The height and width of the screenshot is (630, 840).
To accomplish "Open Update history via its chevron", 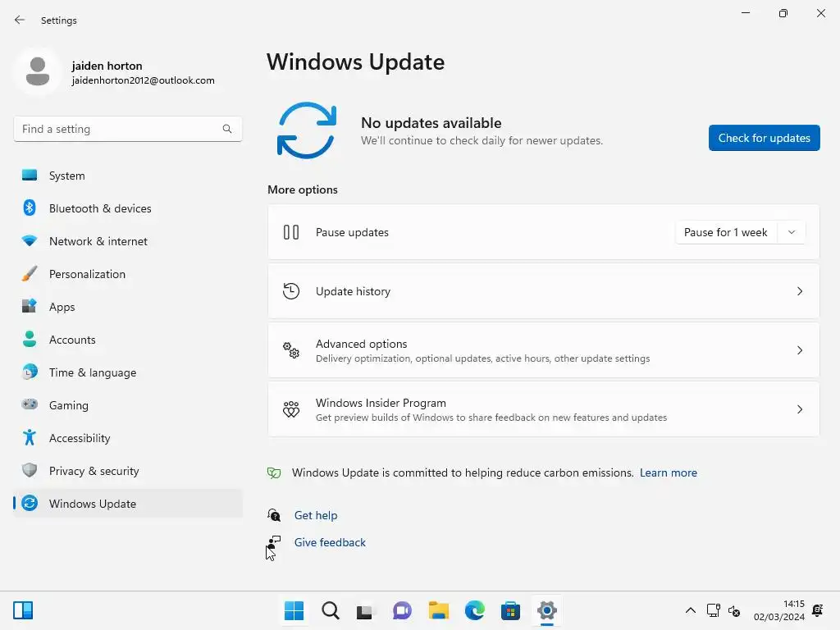I will [799, 291].
